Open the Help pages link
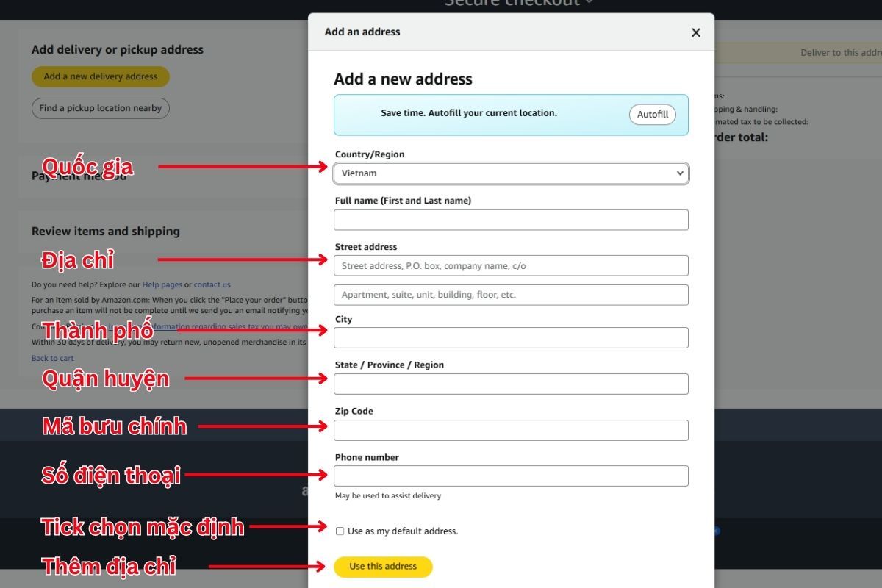Image resolution: width=882 pixels, height=588 pixels. point(162,284)
